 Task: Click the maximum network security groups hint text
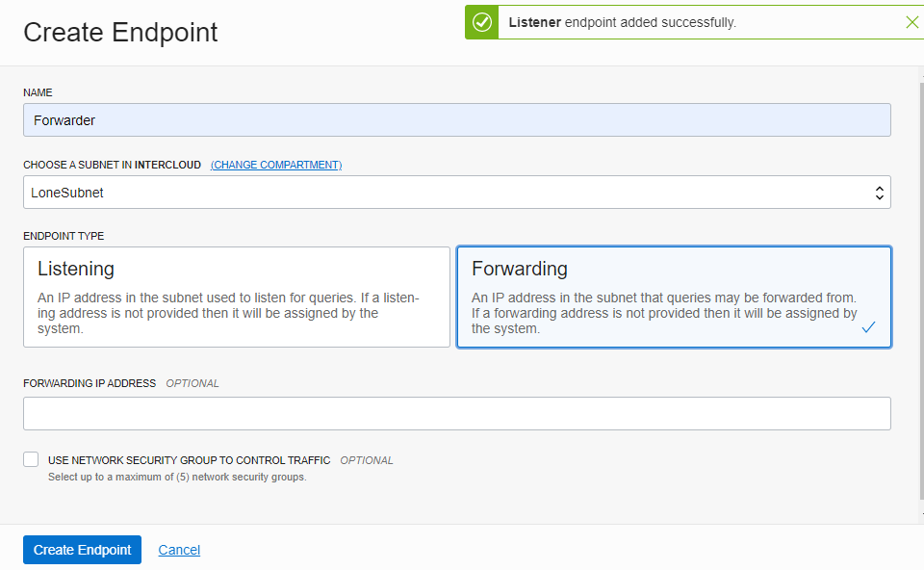(177, 477)
